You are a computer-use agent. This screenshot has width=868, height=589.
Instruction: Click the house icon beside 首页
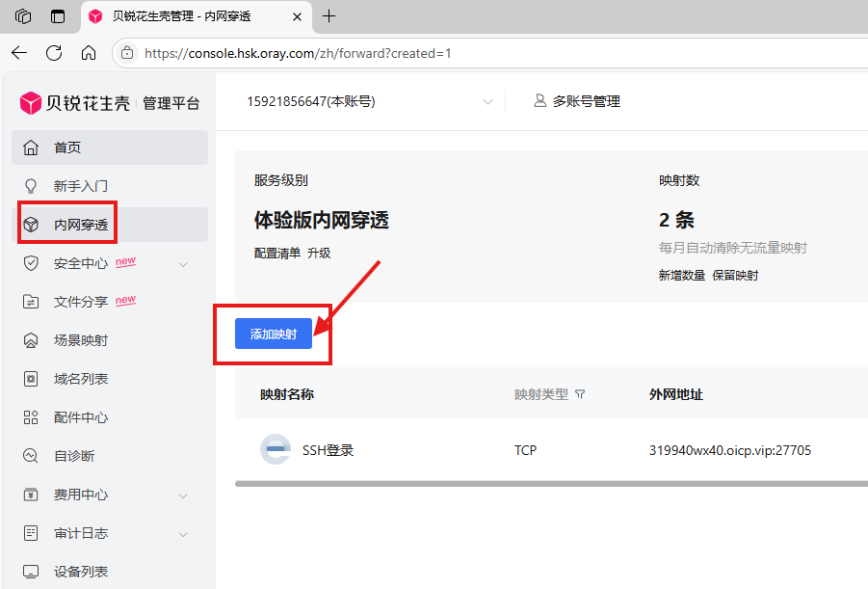[31, 147]
